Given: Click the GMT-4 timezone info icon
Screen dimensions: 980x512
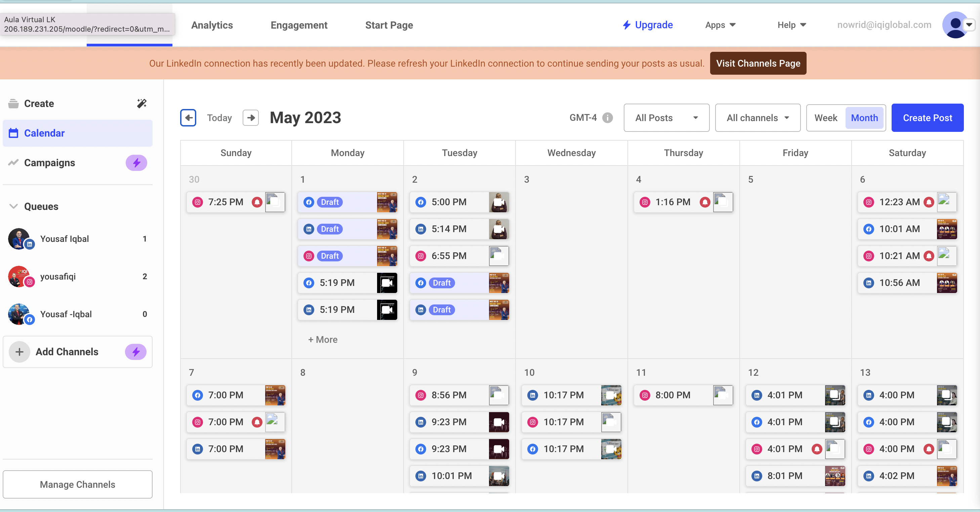Looking at the screenshot, I should coord(608,118).
